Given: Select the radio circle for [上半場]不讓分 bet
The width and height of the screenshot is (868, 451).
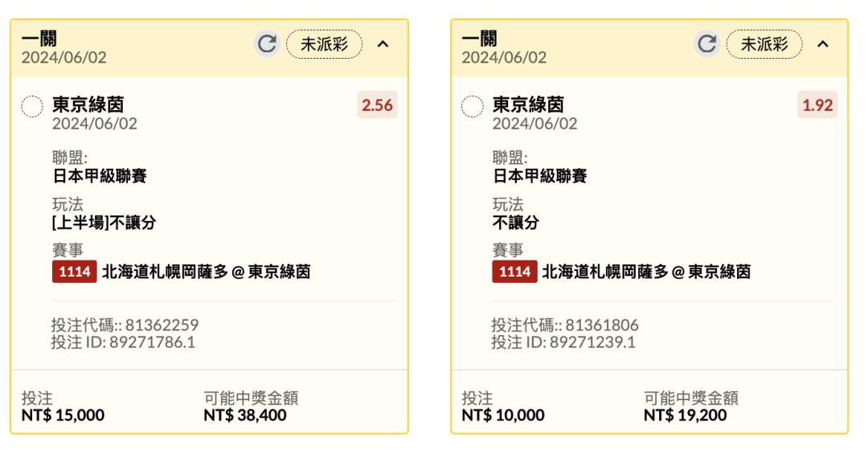Looking at the screenshot, I should 32,106.
